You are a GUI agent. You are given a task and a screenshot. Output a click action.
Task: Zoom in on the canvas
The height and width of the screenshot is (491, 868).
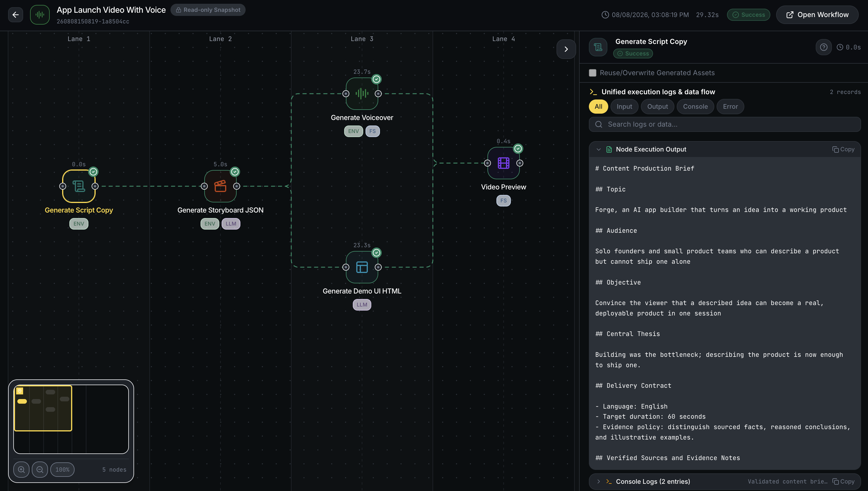(21, 469)
